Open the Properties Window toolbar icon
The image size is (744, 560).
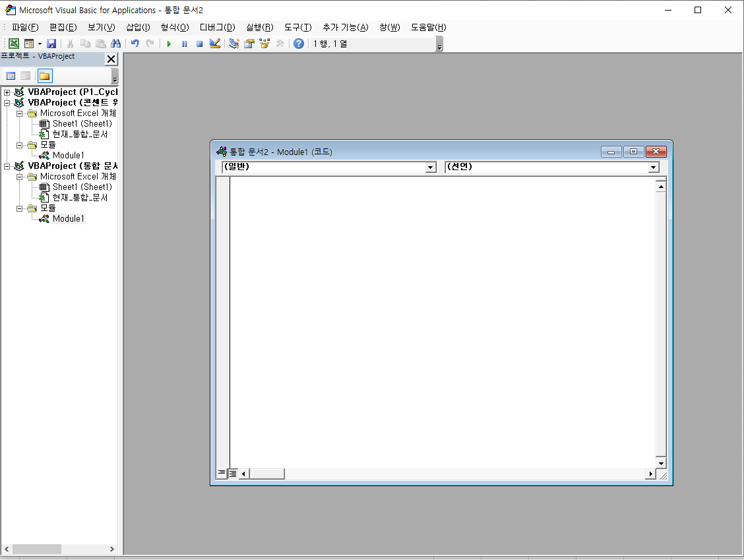(249, 44)
